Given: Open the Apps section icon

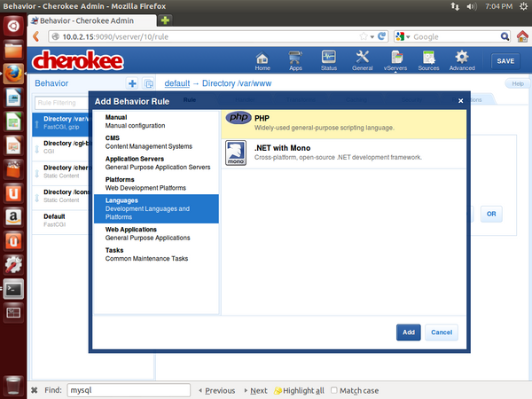Looking at the screenshot, I should [295, 60].
